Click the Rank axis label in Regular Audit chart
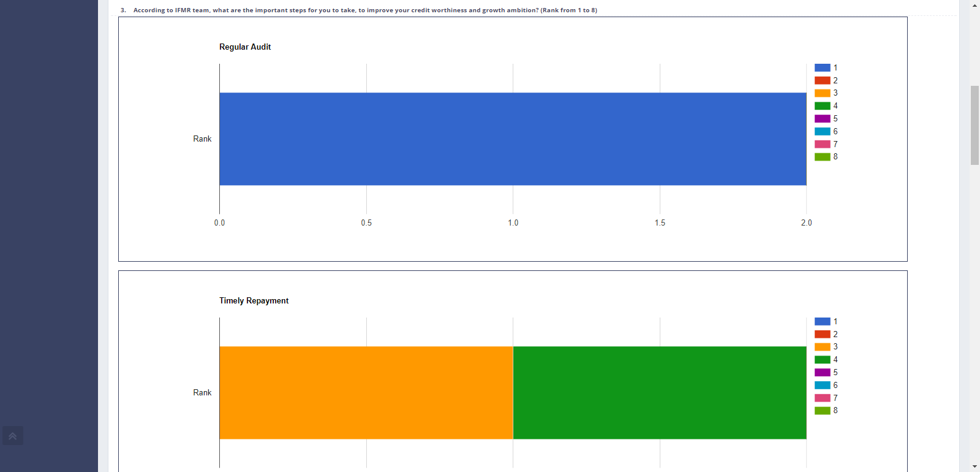Viewport: 980px width, 472px height. tap(202, 139)
